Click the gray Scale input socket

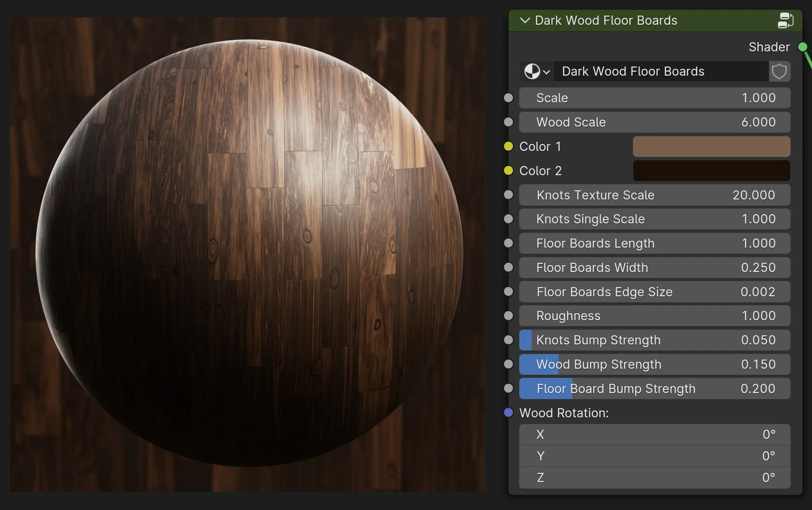pyautogui.click(x=508, y=97)
